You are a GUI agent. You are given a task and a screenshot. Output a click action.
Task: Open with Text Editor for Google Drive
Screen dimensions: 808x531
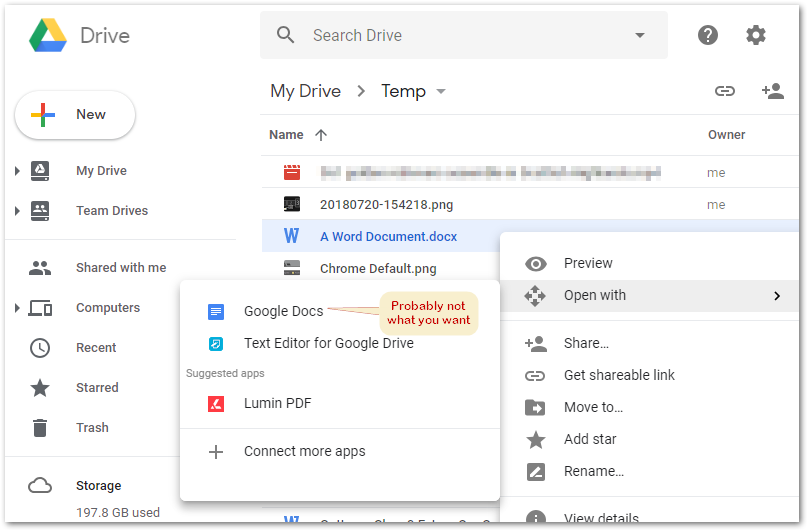click(x=340, y=343)
